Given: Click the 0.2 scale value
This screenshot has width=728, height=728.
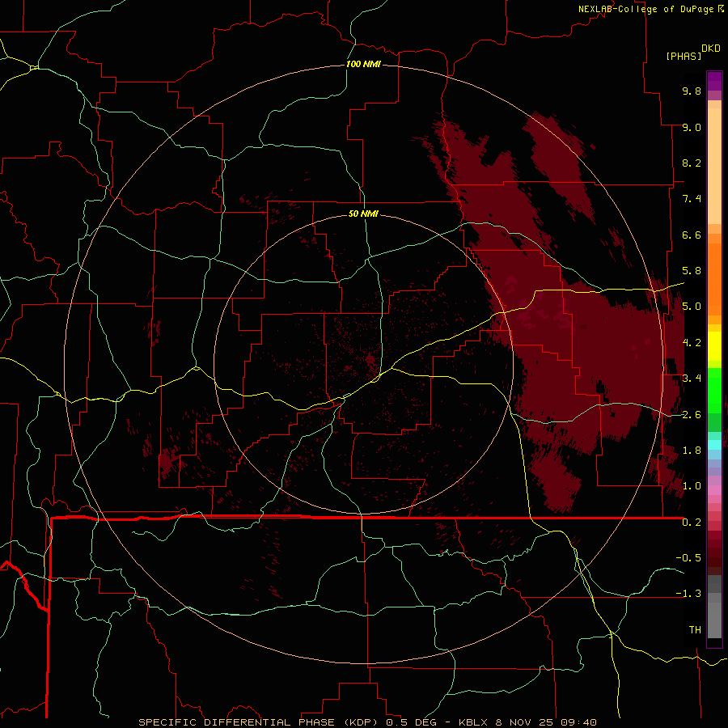Looking at the screenshot, I should [692, 523].
